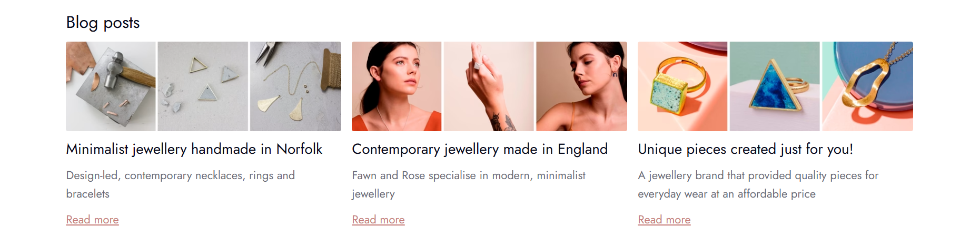Click the 'Fawn and Rose specialise' description text
This screenshot has width=980, height=245.
[x=469, y=184]
